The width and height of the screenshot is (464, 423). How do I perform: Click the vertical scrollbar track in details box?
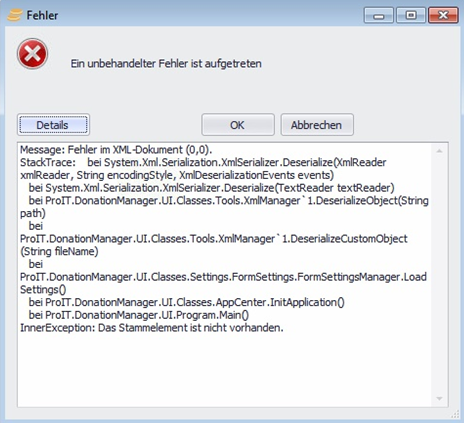point(439,275)
